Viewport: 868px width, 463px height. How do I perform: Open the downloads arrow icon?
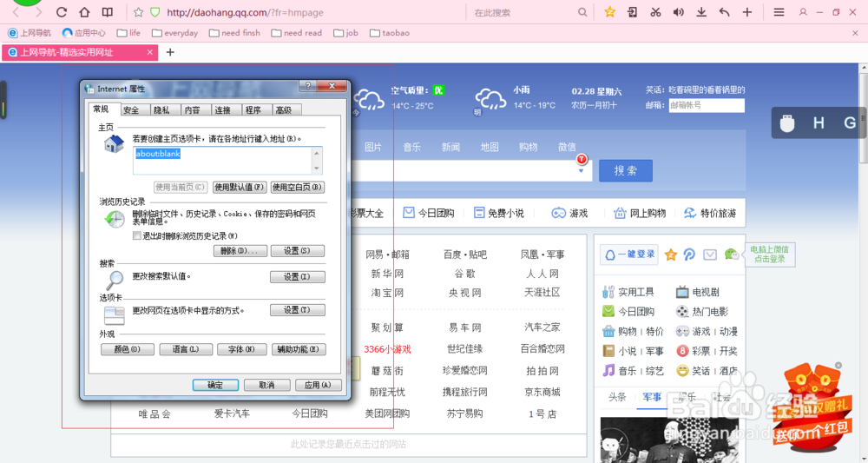point(701,11)
